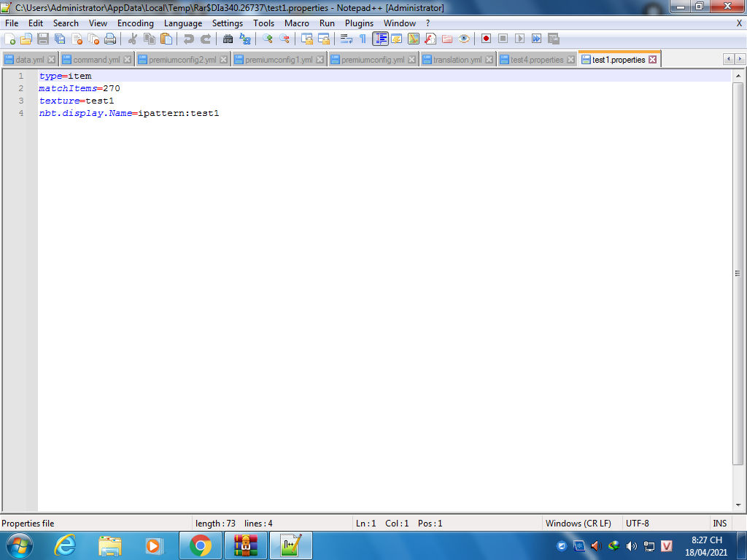The image size is (747, 560).
Task: Toggle the indent guide toolbar button
Action: point(380,39)
